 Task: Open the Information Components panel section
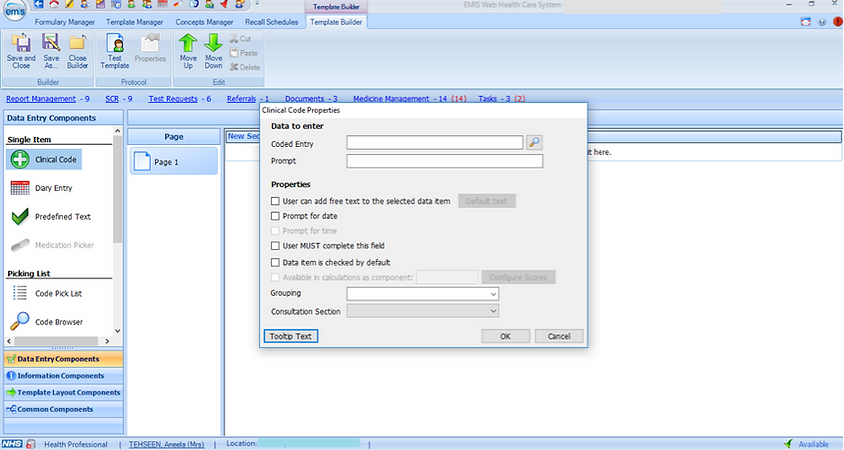64,375
